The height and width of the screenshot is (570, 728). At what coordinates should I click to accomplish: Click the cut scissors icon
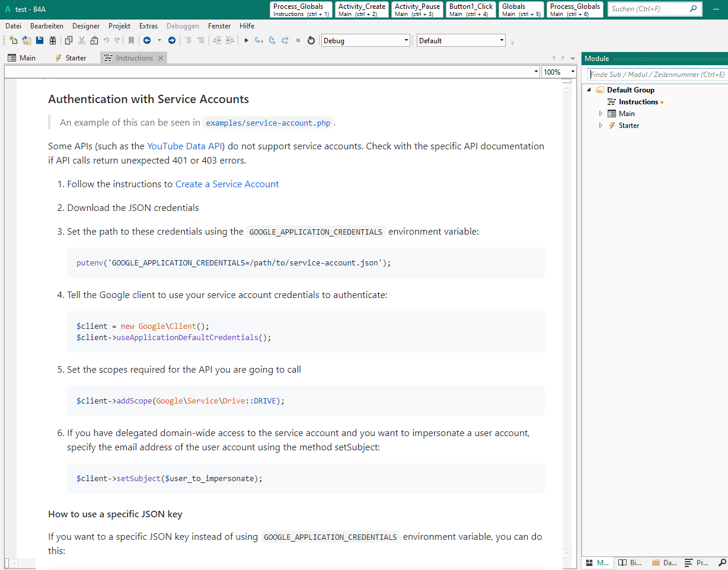click(x=81, y=40)
